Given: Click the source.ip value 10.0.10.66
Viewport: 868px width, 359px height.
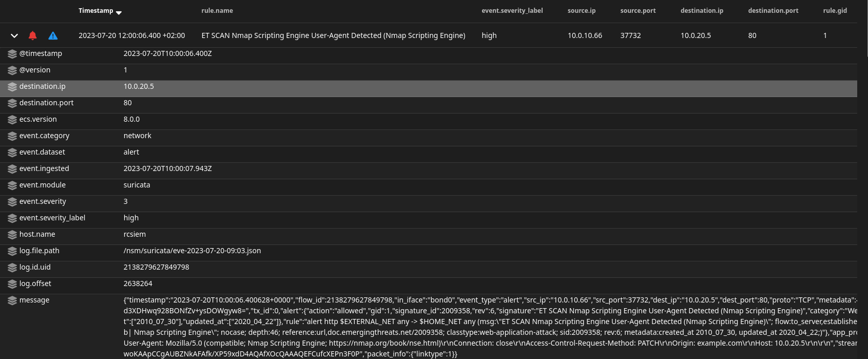Looking at the screenshot, I should click(x=585, y=35).
